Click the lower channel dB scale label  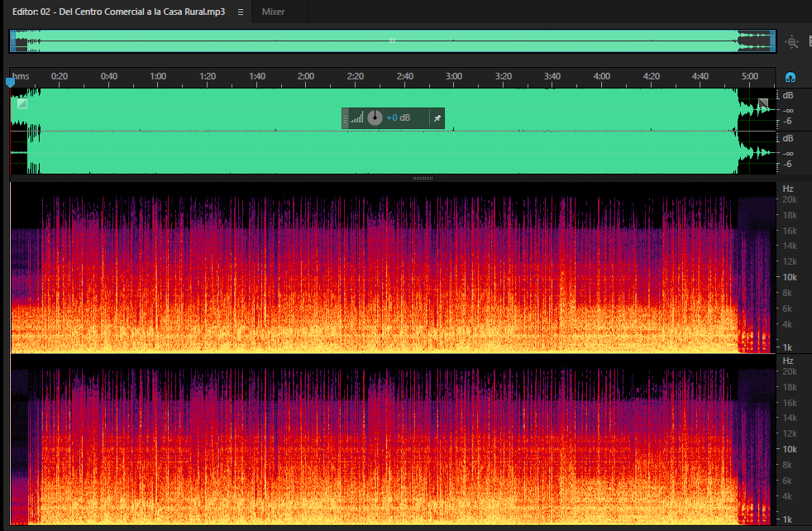(788, 138)
